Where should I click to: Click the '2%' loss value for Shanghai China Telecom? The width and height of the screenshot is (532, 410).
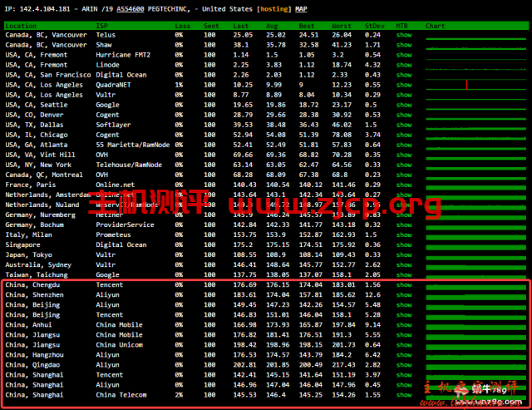(x=179, y=395)
